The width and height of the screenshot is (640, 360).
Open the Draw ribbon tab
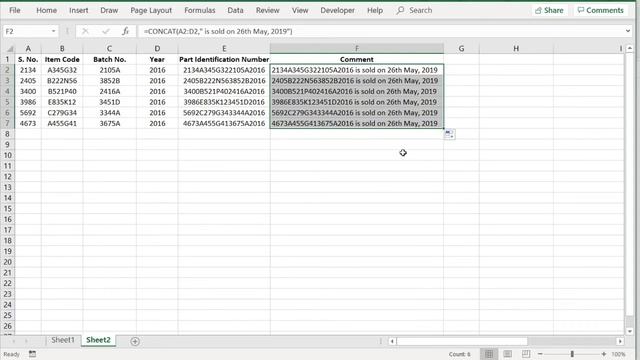pyautogui.click(x=109, y=10)
